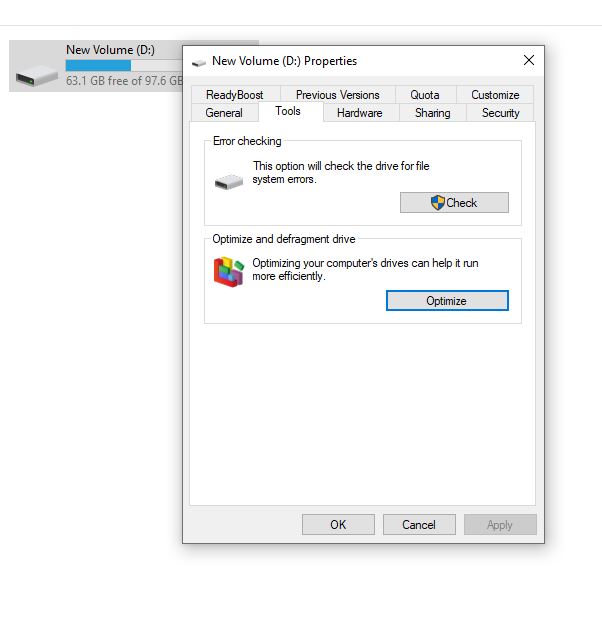Open the Hardware tab

(359, 113)
